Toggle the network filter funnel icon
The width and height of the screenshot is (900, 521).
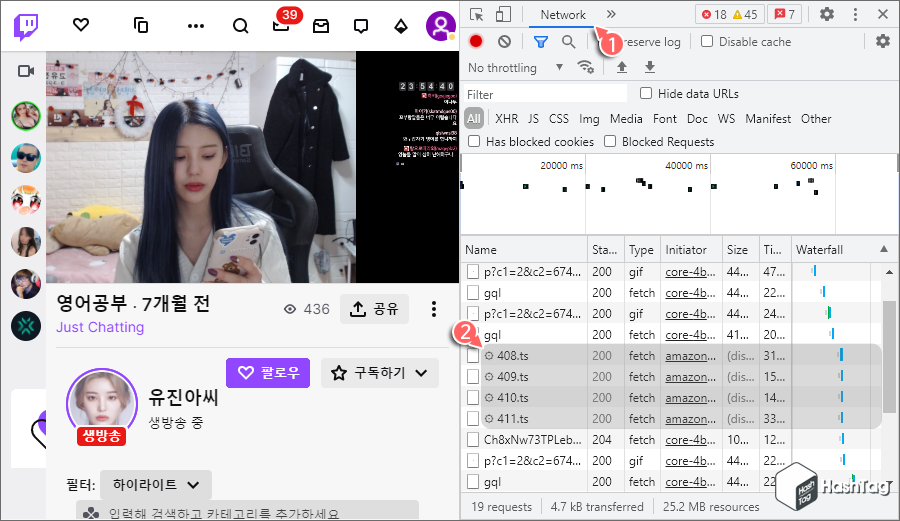click(541, 41)
